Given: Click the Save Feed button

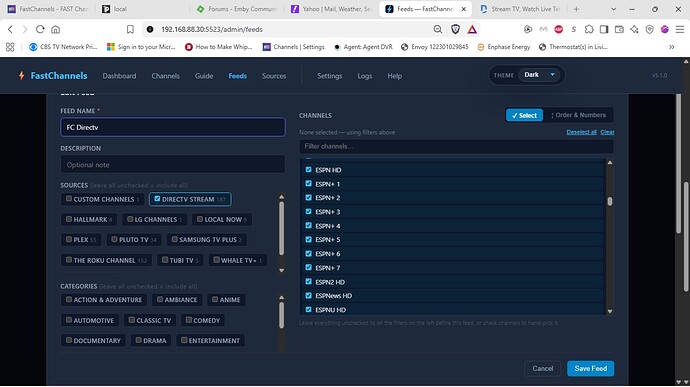Looking at the screenshot, I should point(591,369).
